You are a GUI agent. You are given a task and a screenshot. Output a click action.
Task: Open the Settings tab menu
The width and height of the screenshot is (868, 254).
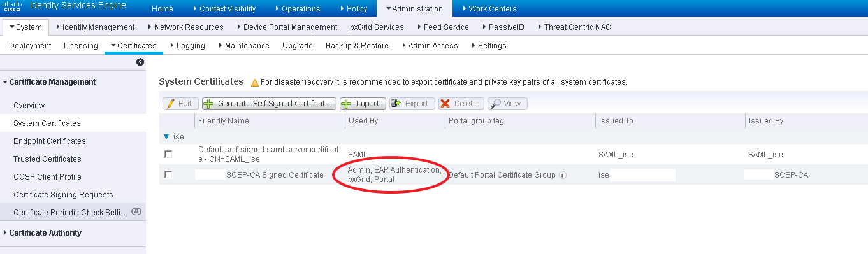click(x=488, y=46)
